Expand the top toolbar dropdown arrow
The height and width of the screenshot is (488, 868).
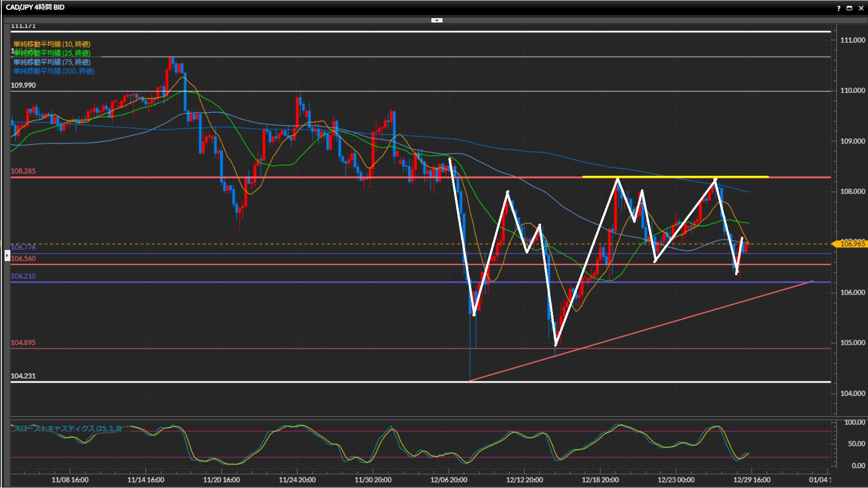coord(437,20)
